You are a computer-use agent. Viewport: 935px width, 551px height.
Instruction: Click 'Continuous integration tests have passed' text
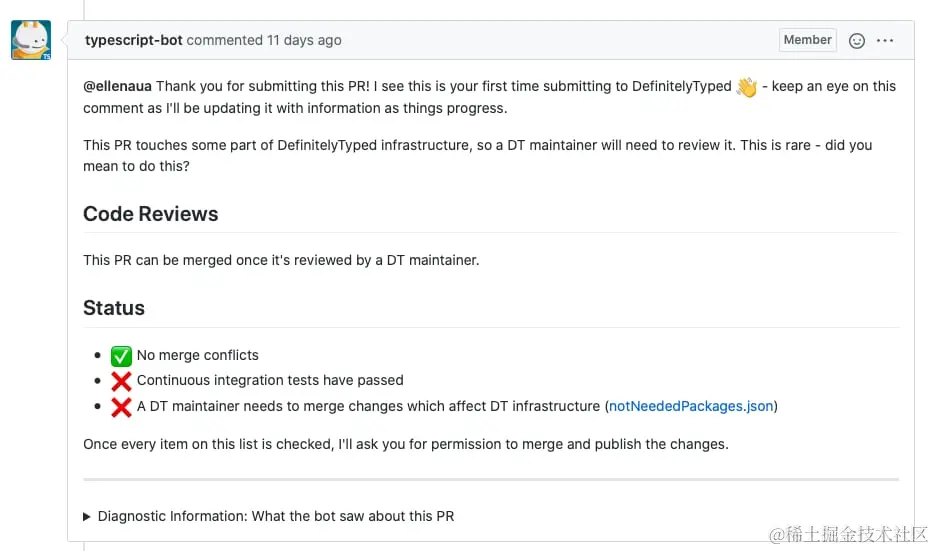click(x=270, y=381)
